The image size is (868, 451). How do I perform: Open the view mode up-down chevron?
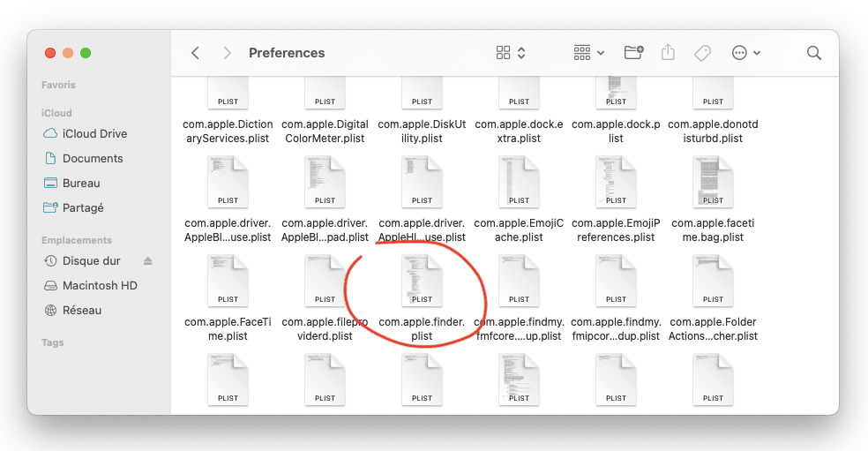click(x=521, y=53)
